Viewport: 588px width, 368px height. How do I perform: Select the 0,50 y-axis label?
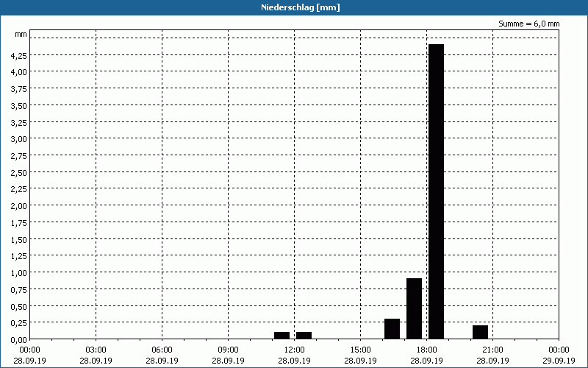coord(19,307)
